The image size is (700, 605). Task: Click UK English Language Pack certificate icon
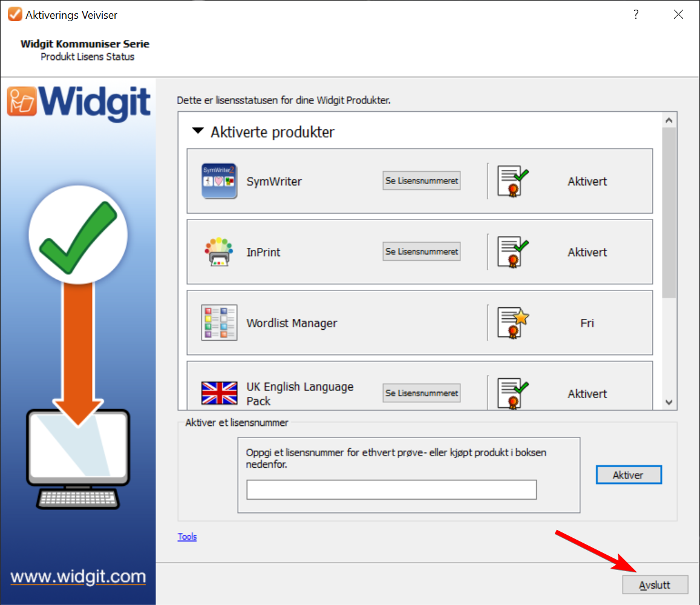pos(512,393)
